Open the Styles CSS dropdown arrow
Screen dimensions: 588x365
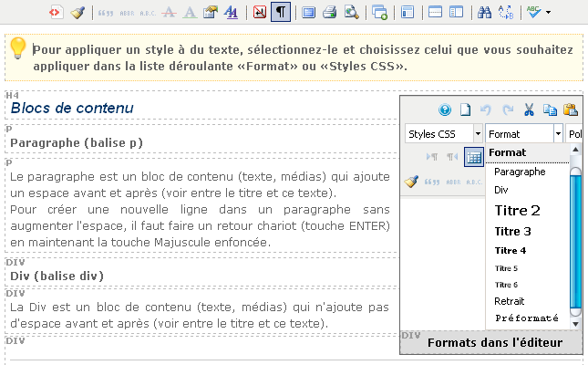click(478, 134)
